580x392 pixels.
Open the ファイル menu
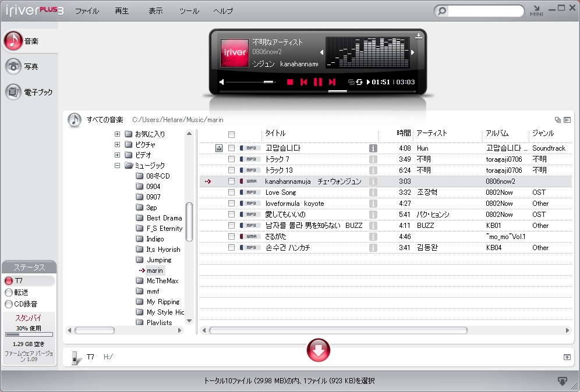tap(87, 11)
